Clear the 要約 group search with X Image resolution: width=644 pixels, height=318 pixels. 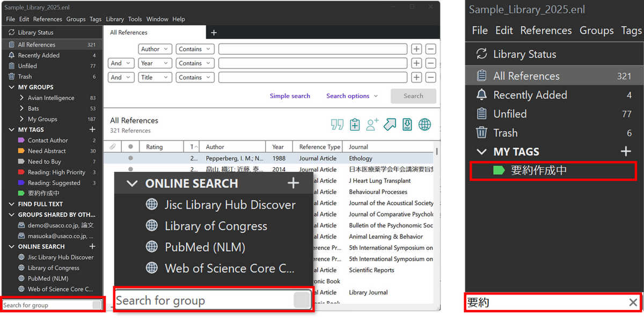point(633,302)
